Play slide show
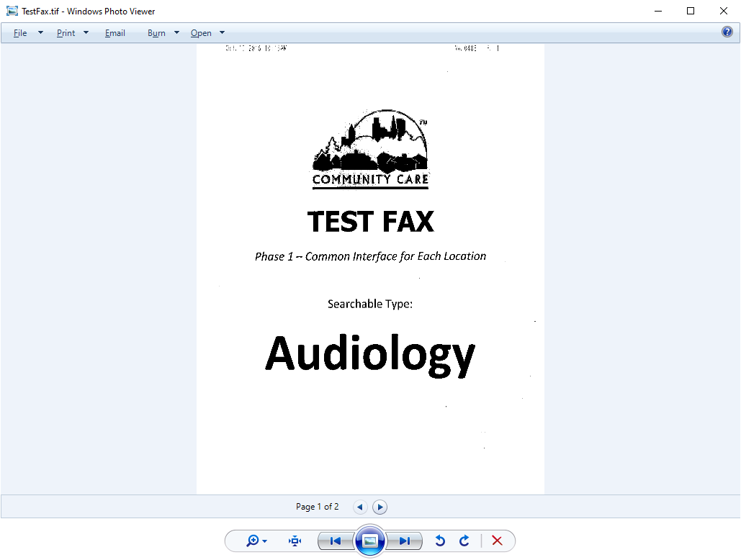This screenshot has height=560, width=741. pyautogui.click(x=370, y=541)
